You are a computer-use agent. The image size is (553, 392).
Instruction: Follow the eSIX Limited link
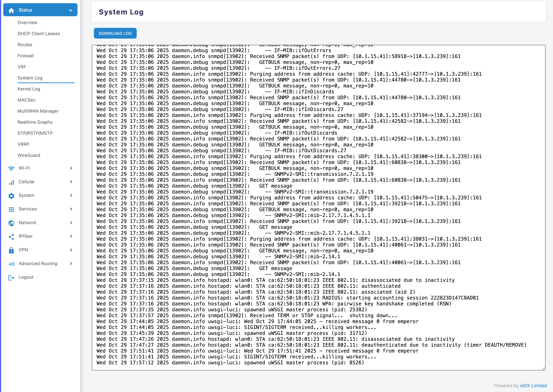533,385
